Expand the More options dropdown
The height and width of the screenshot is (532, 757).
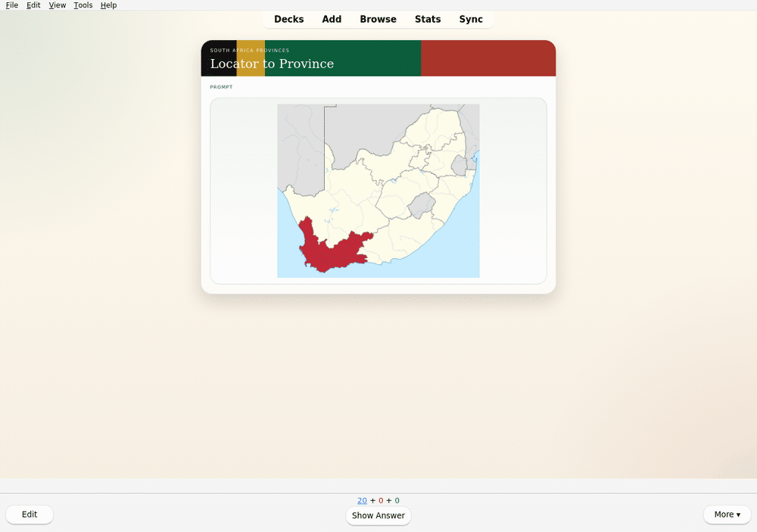pyautogui.click(x=727, y=515)
